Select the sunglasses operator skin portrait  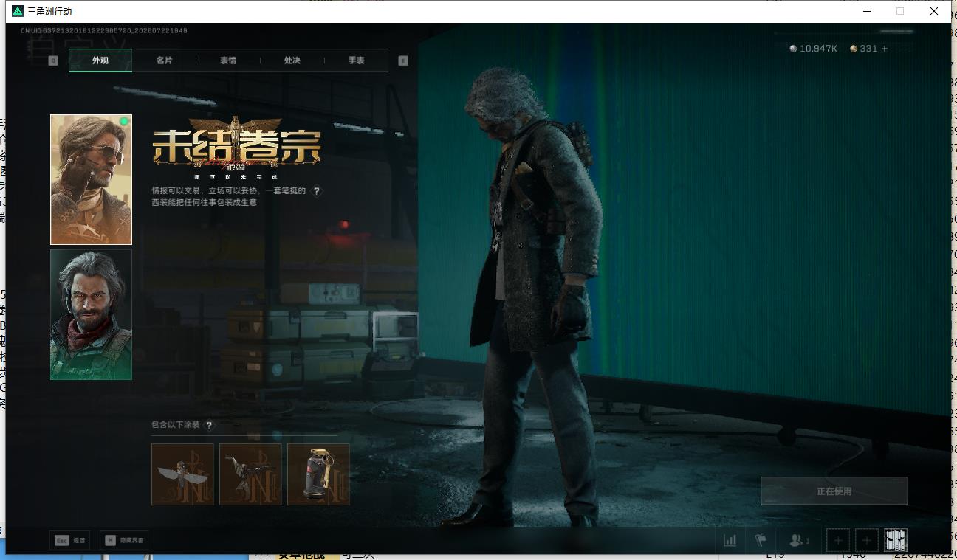[91, 179]
